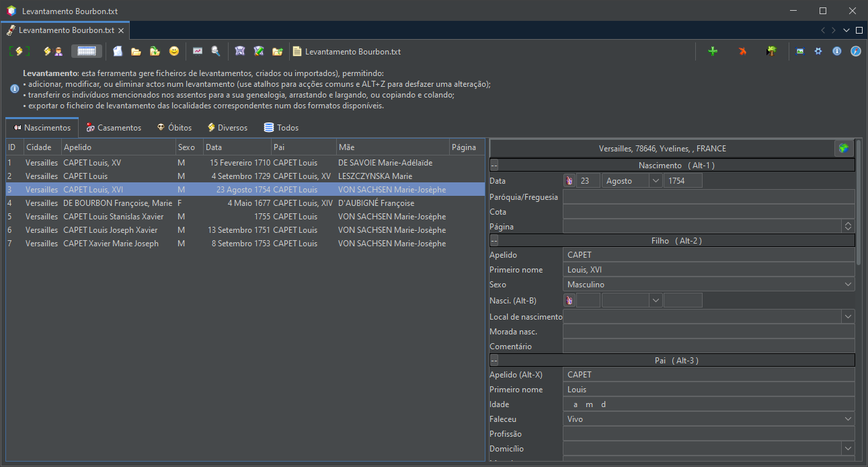Click the Paróquia/Freguesia input field
The width and height of the screenshot is (868, 467).
tap(709, 196)
